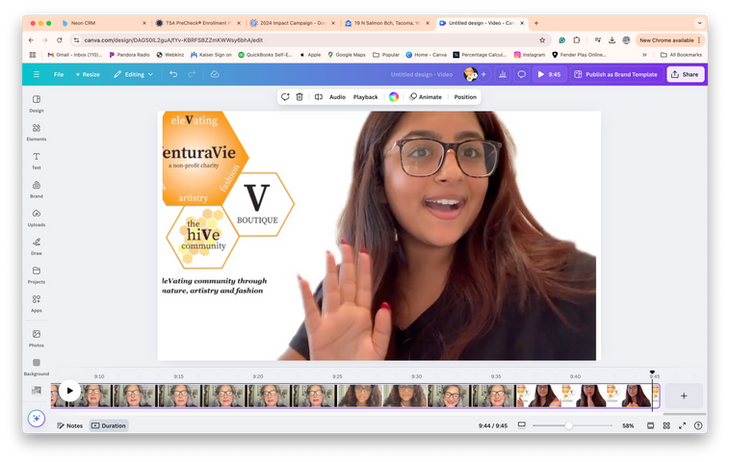Expand Chrome tab search dropdown arrow
730x462 pixels.
[x=699, y=23]
